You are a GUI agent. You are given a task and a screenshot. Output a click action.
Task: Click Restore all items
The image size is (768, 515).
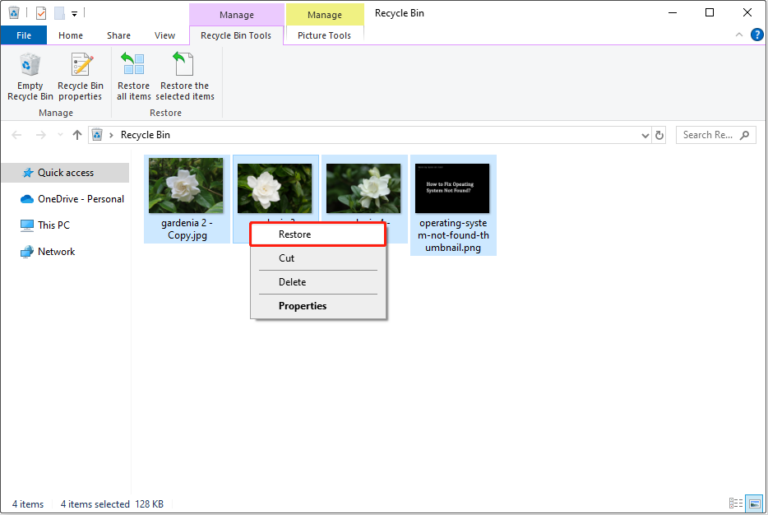pyautogui.click(x=133, y=76)
